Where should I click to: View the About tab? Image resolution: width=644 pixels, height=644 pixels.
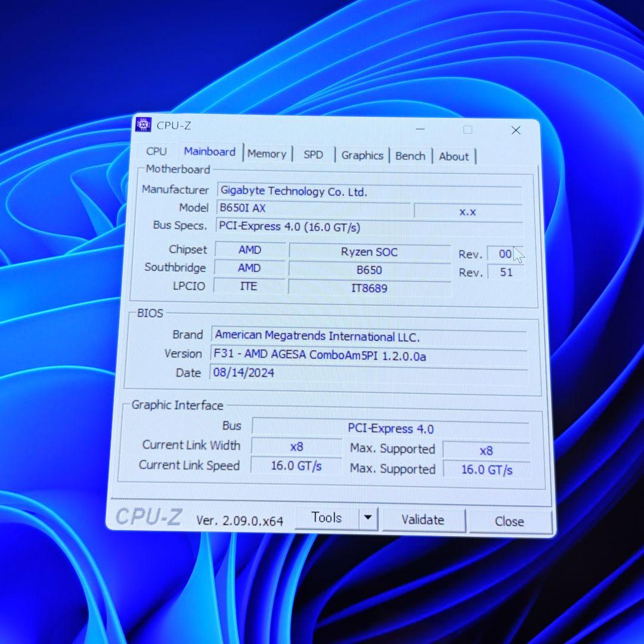coord(454,156)
